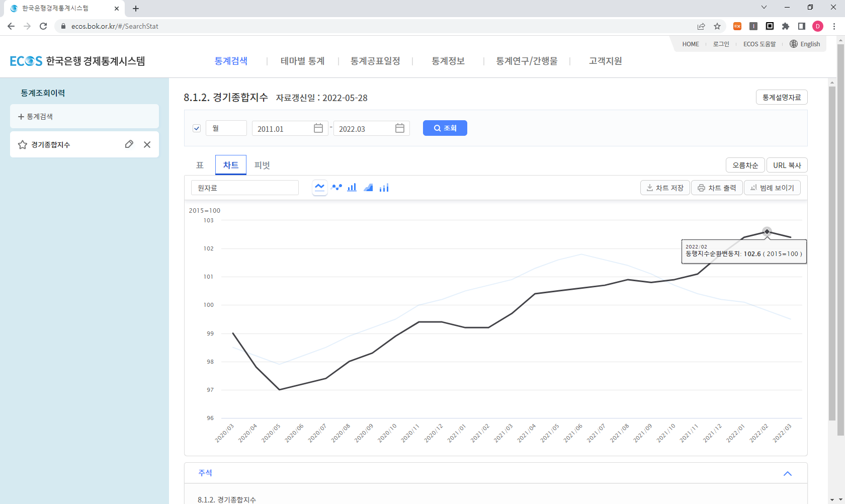
Task: Switch to the 차트 tab
Action: 231,165
